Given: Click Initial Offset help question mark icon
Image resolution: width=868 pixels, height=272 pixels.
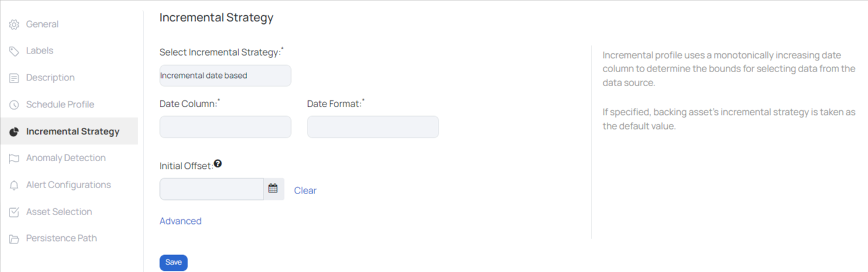Looking at the screenshot, I should click(218, 164).
